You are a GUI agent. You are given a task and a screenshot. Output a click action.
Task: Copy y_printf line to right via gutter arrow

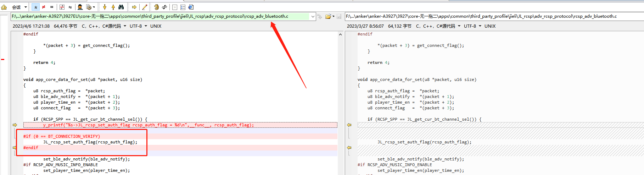[x=15, y=125]
